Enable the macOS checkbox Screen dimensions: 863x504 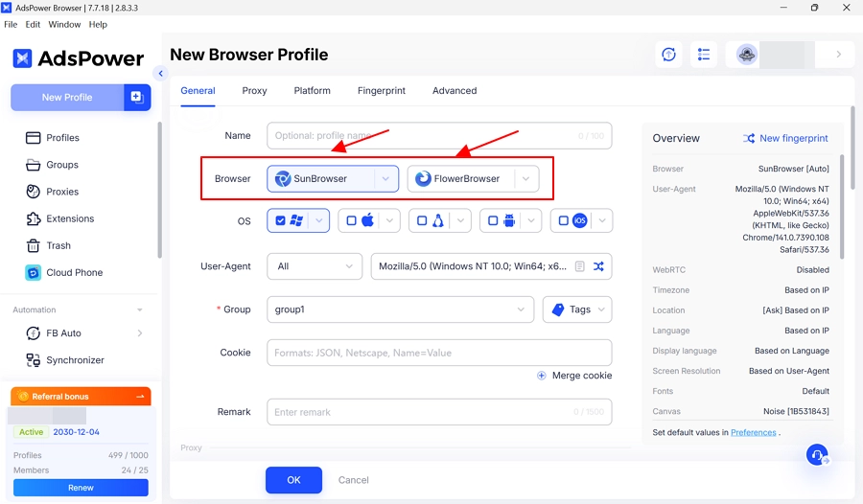[x=351, y=220]
